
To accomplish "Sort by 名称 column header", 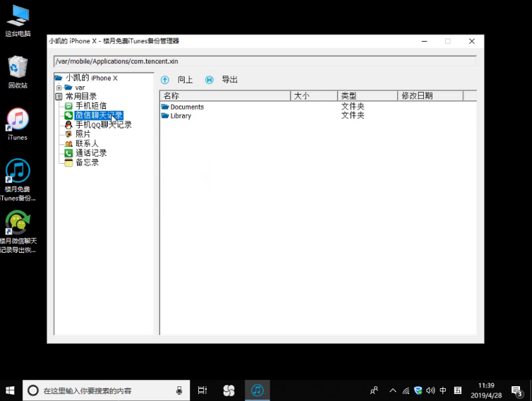I will 225,96.
